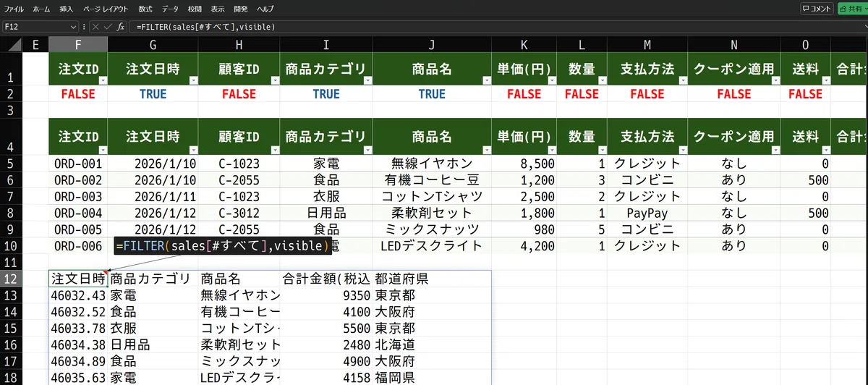Click the formula bar cancel (X) icon
This screenshot has width=868, height=385.
(x=95, y=27)
